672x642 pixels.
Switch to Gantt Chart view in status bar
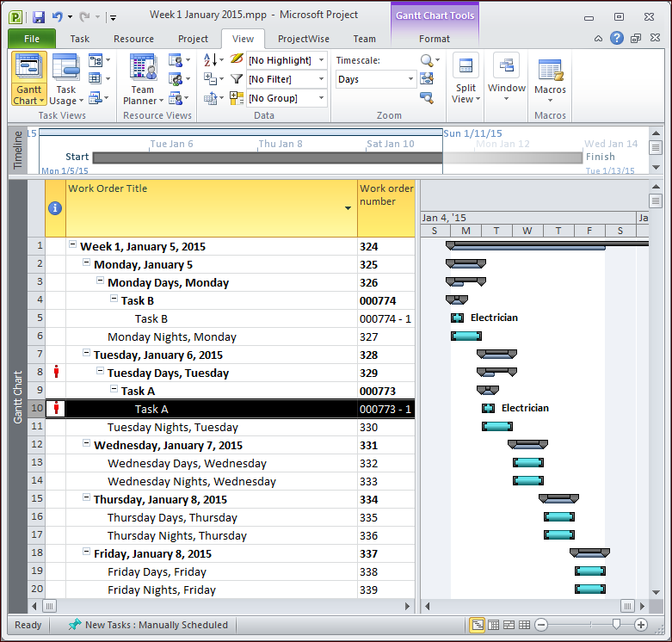pos(478,625)
